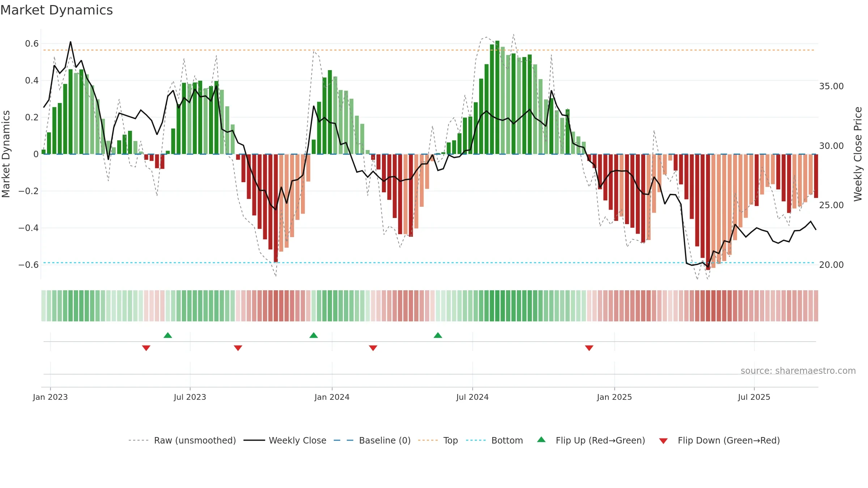Click the Jul 2023 x-axis label
The image size is (868, 488).
click(x=190, y=397)
